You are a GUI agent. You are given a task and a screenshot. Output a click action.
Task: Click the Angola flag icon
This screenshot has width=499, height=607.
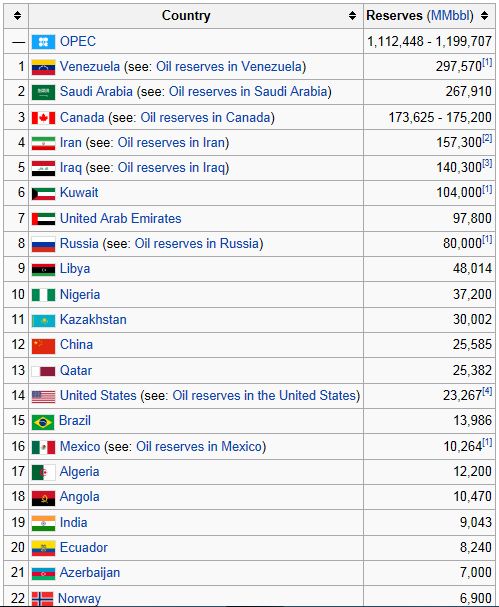pos(43,498)
